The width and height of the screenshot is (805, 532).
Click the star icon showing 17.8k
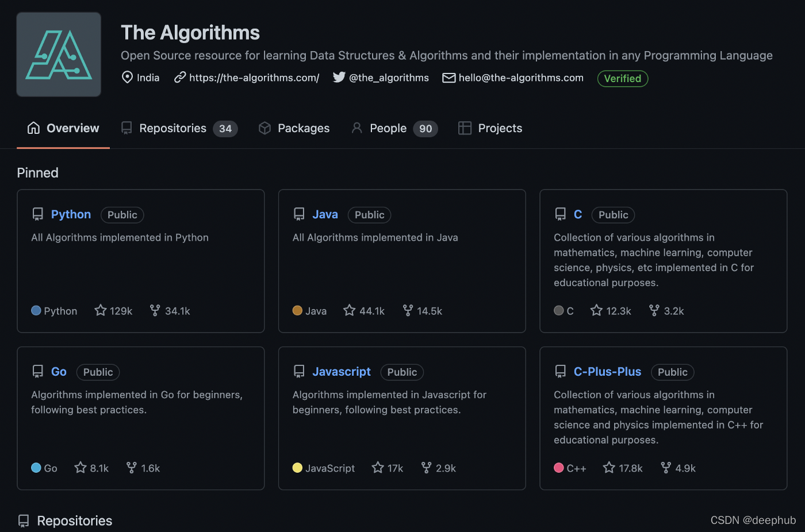609,468
